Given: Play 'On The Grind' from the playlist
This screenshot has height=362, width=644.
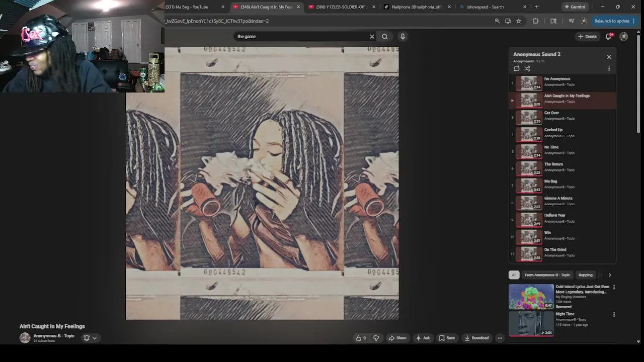Looking at the screenshot, I should [x=562, y=254].
